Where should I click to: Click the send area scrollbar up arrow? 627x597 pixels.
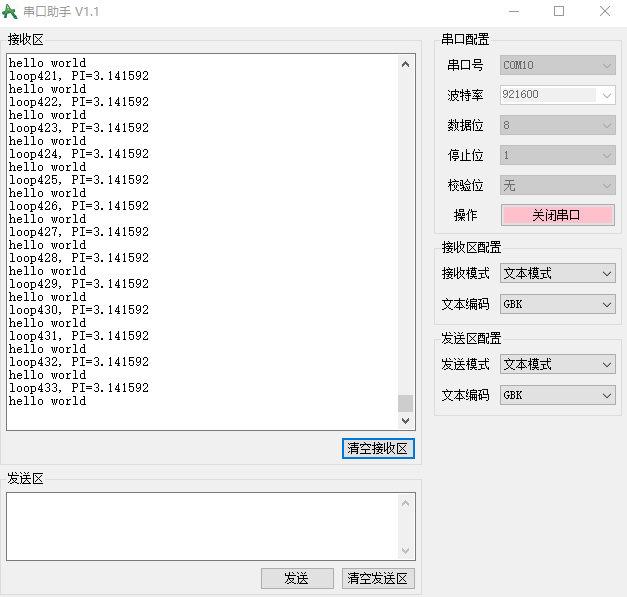coord(405,503)
